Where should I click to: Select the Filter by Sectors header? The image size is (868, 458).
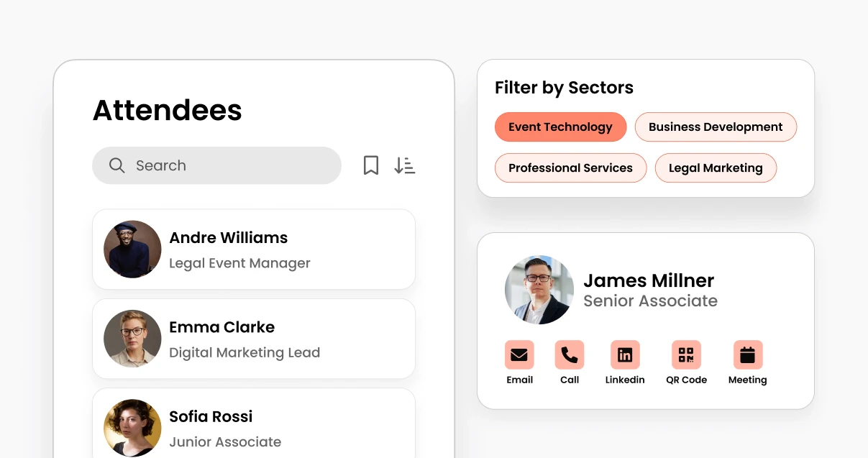(564, 87)
